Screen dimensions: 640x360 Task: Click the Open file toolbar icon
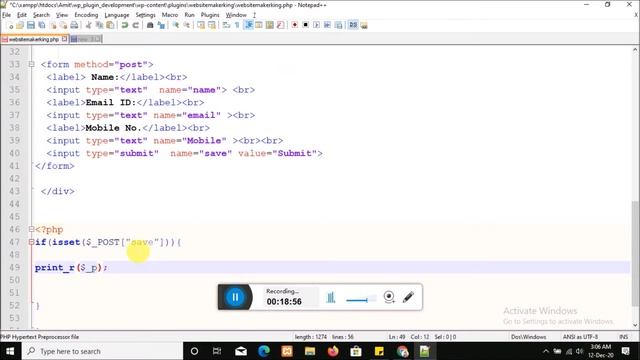[x=20, y=25]
